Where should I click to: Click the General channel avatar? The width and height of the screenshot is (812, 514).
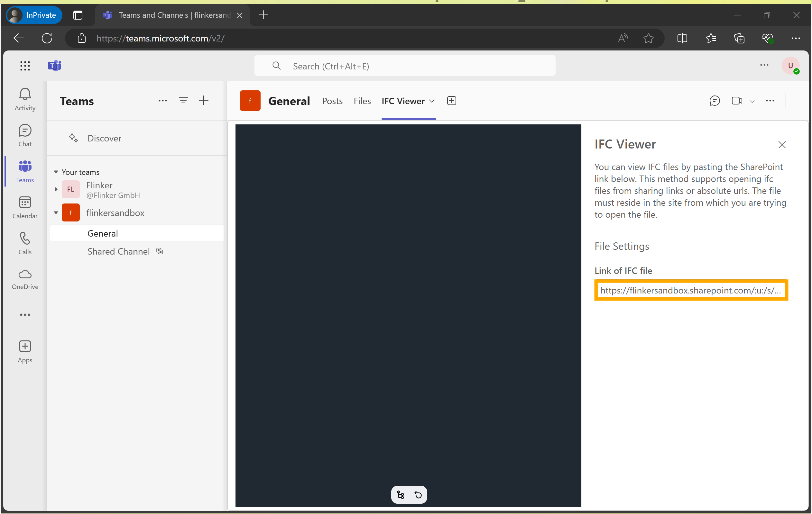(x=250, y=100)
